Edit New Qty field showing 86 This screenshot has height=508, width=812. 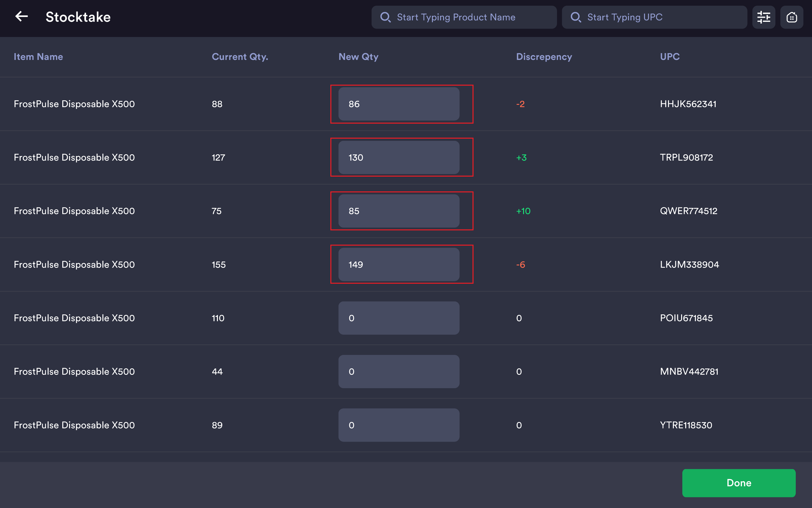tap(399, 104)
